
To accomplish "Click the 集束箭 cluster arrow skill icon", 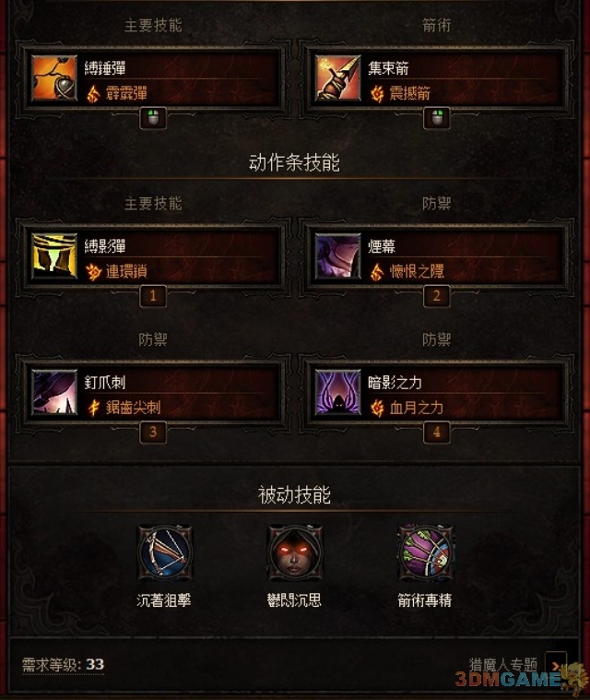I will pos(337,78).
